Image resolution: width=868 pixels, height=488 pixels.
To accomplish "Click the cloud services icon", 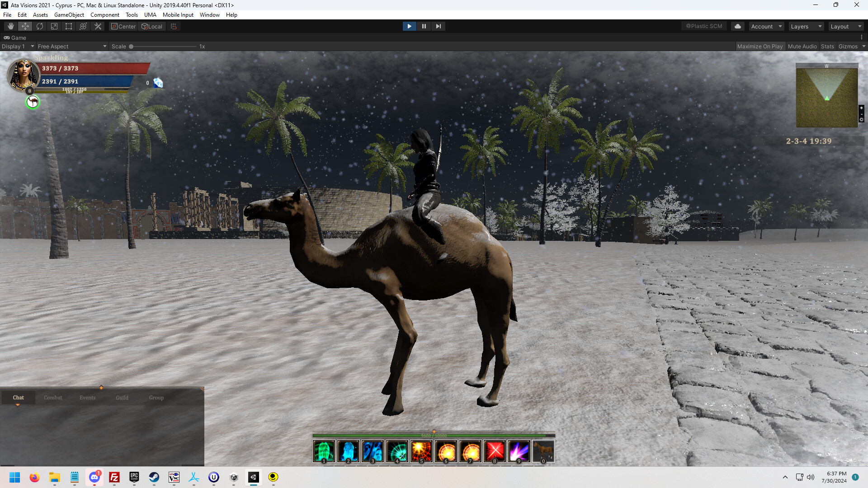I will pyautogui.click(x=738, y=26).
